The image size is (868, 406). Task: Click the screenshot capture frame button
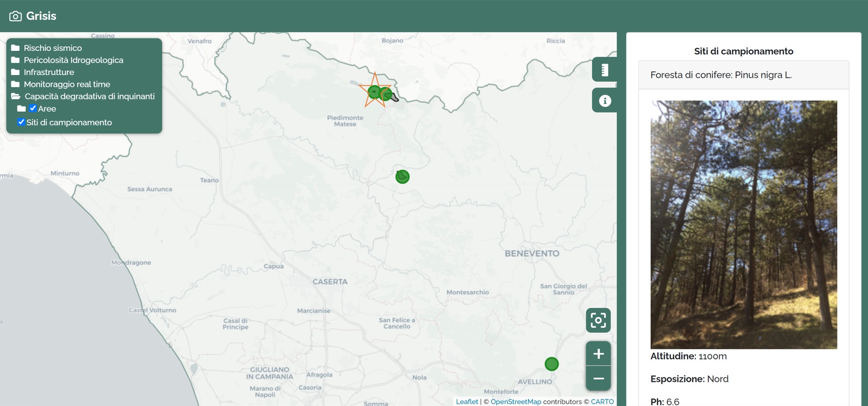598,320
